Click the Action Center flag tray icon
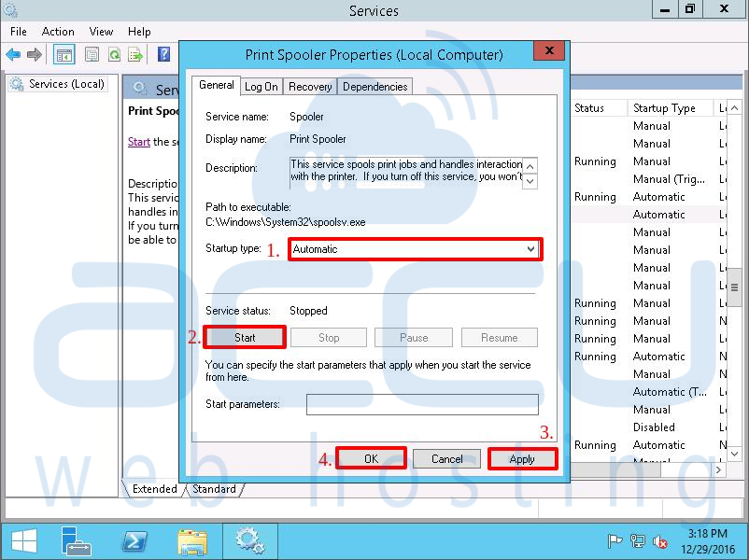 pos(615,541)
